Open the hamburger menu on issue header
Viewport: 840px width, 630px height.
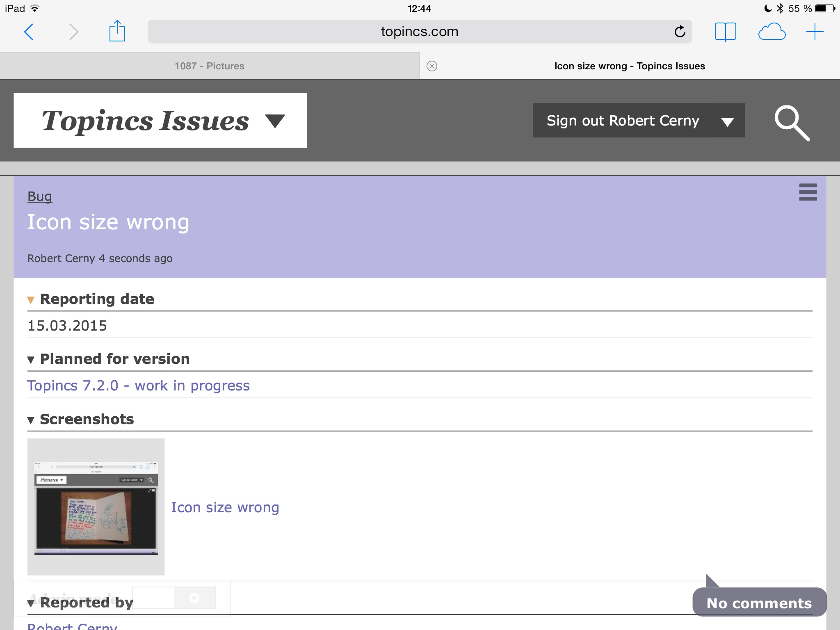808,192
